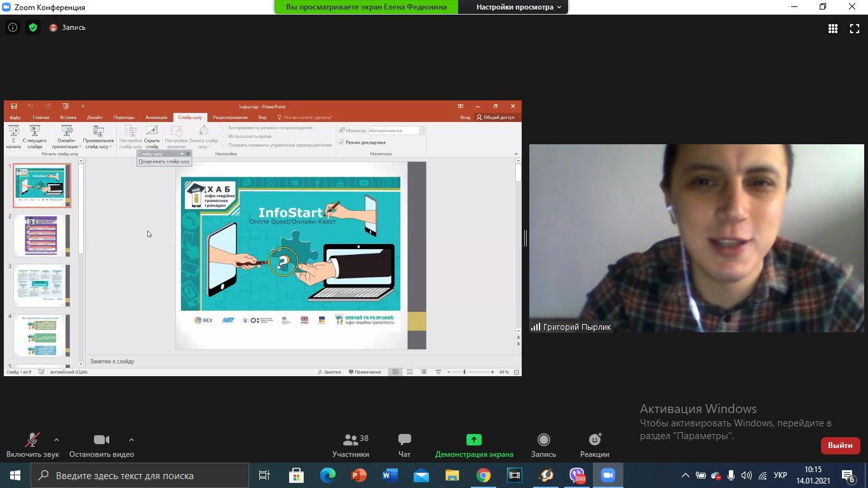Switch to the Animations ribbon tab
868x488 pixels.
tap(156, 118)
